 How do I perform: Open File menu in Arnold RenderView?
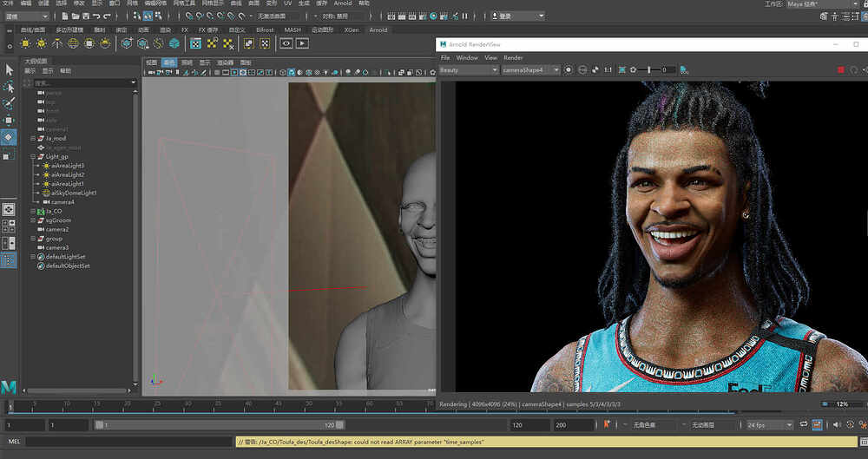coord(445,57)
